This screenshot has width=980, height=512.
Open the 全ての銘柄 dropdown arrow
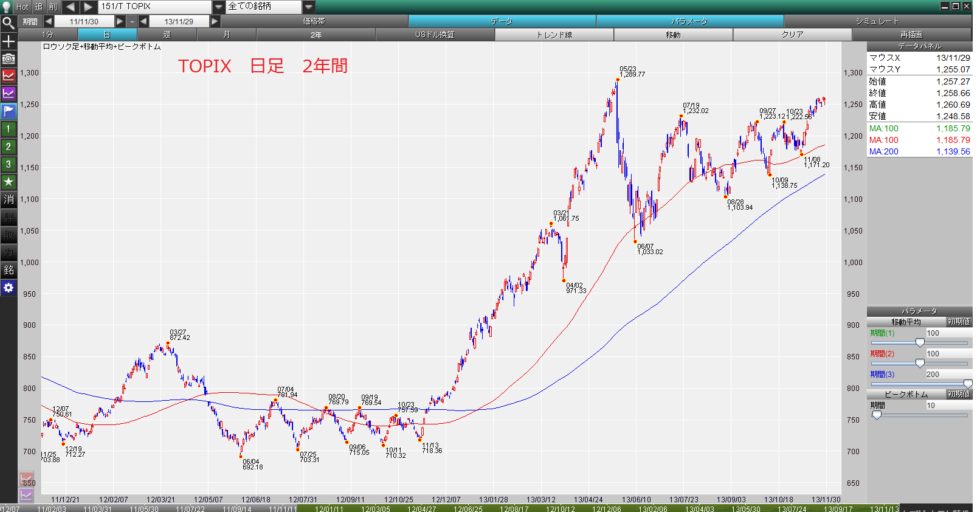[x=308, y=7]
